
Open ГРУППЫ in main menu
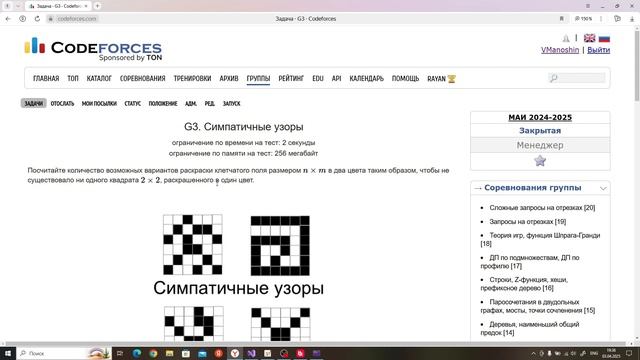[x=258, y=78]
